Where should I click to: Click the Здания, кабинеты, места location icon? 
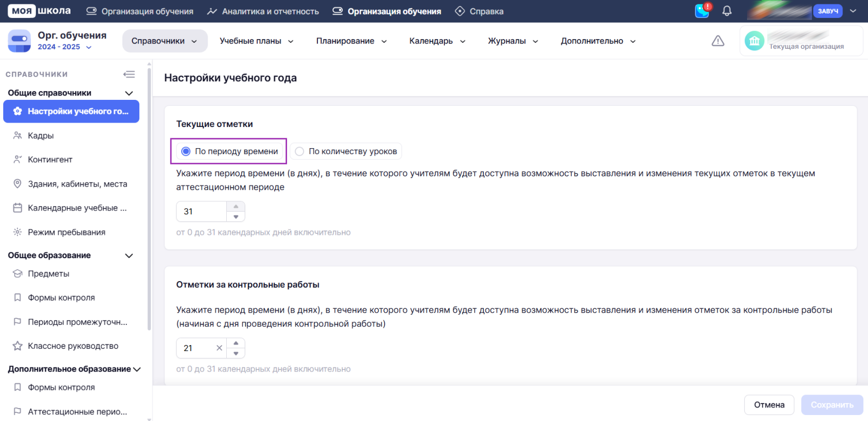point(17,184)
